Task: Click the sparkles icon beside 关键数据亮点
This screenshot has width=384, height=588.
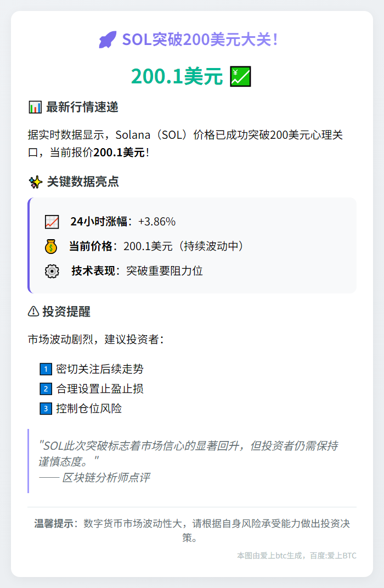Action: (x=35, y=182)
